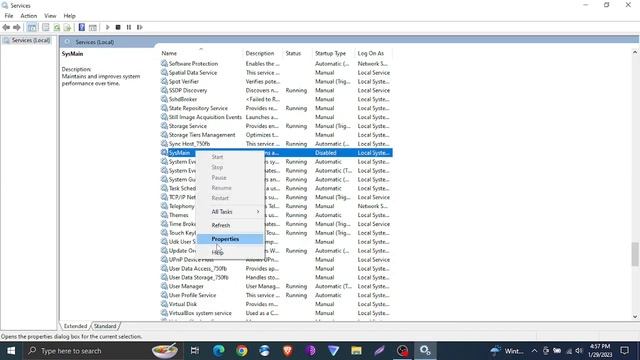Screen dimensions: 640x360
Task: Expand All Tasks submenu in context menu
Action: coord(230,212)
